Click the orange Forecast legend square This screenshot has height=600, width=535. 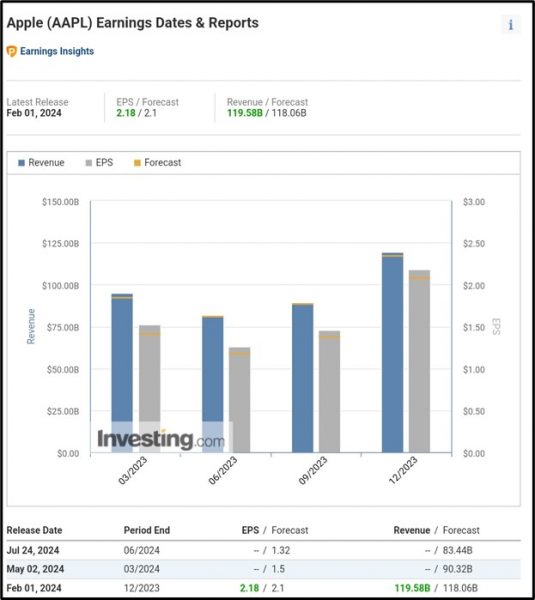pyautogui.click(x=137, y=163)
